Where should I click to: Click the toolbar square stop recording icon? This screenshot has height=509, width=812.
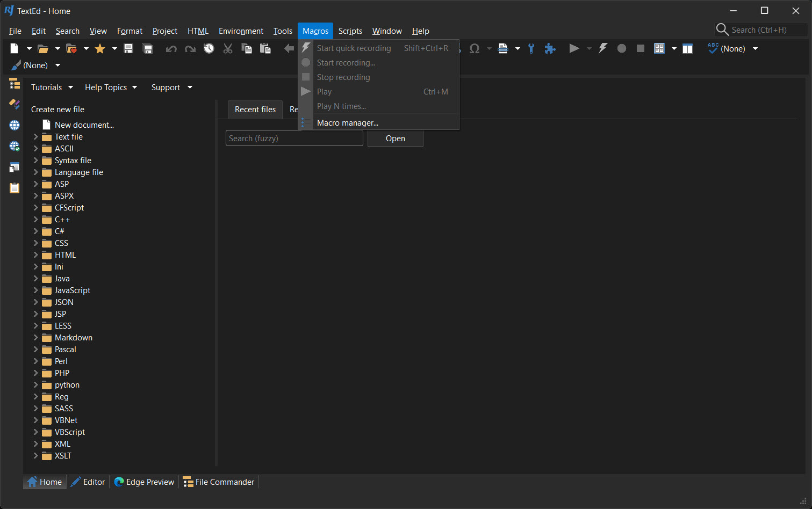[x=641, y=48]
